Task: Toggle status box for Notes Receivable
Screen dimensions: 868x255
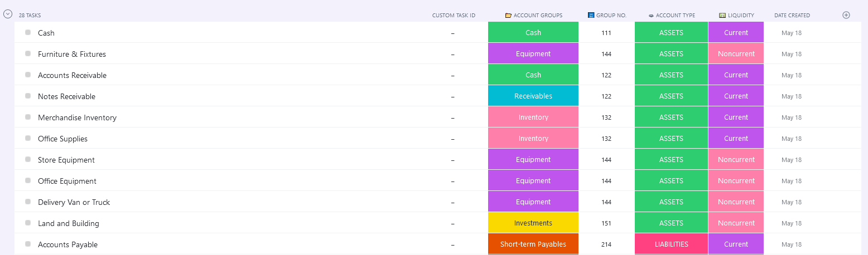Action: (x=28, y=96)
